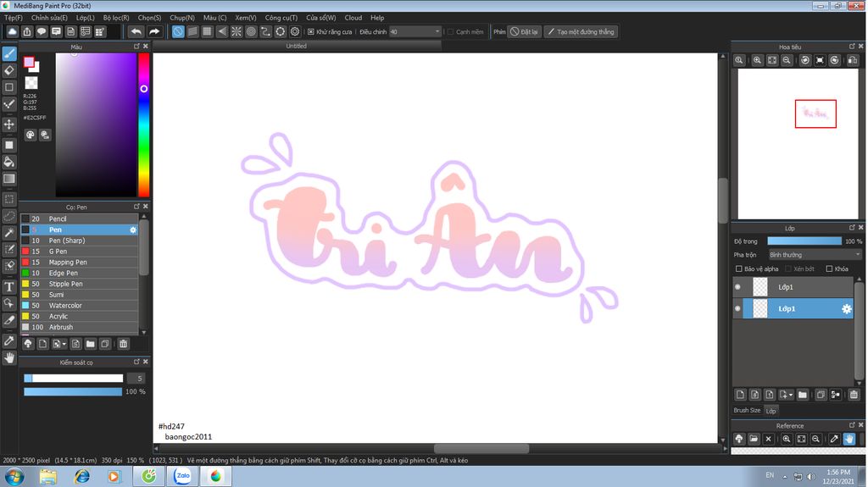868x487 pixels.
Task: Select the Brush tool in left toolbar
Action: point(9,53)
